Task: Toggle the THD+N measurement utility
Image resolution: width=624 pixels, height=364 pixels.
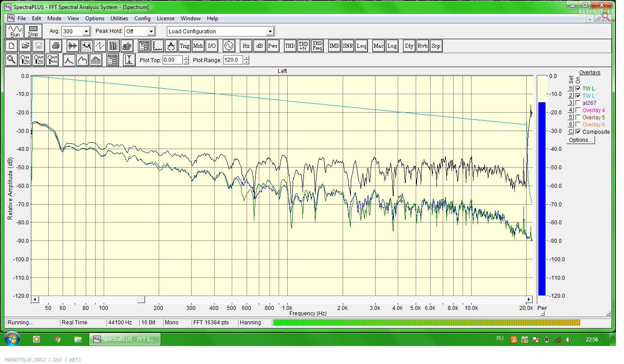Action: (x=303, y=46)
